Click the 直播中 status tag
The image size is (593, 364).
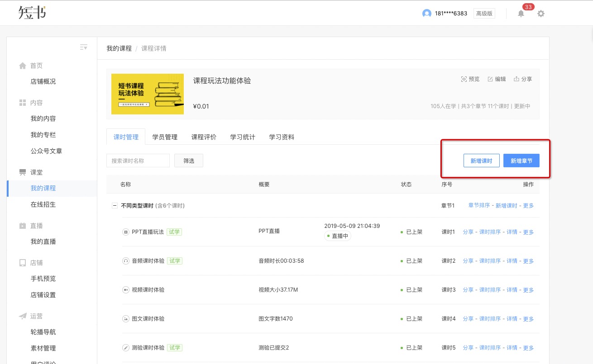(x=338, y=236)
